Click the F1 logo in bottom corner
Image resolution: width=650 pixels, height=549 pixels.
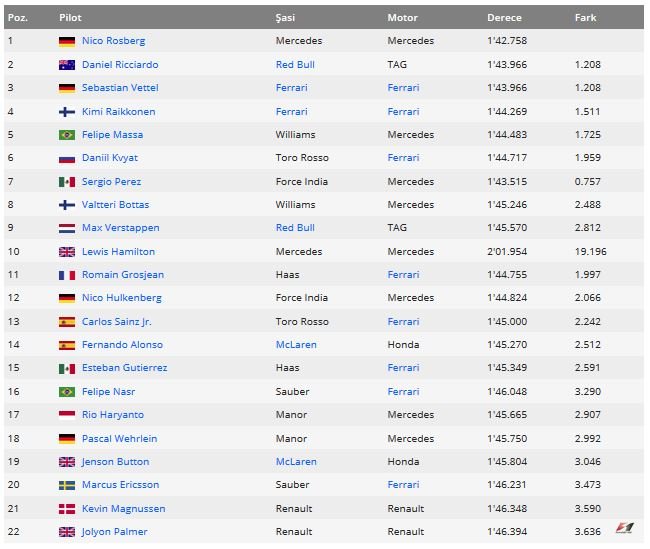[625, 528]
